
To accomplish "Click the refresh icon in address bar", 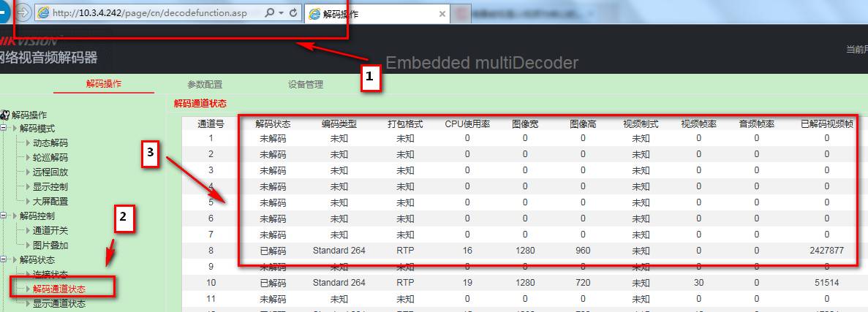I will coord(293,13).
